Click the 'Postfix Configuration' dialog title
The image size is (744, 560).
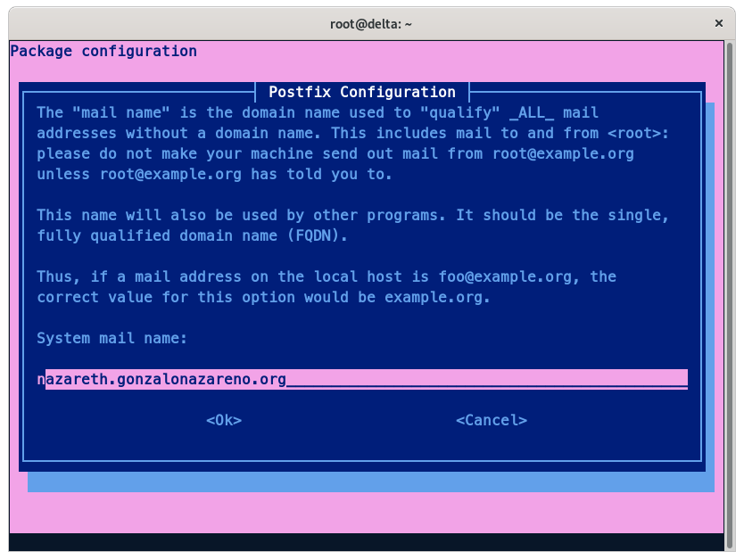click(361, 92)
